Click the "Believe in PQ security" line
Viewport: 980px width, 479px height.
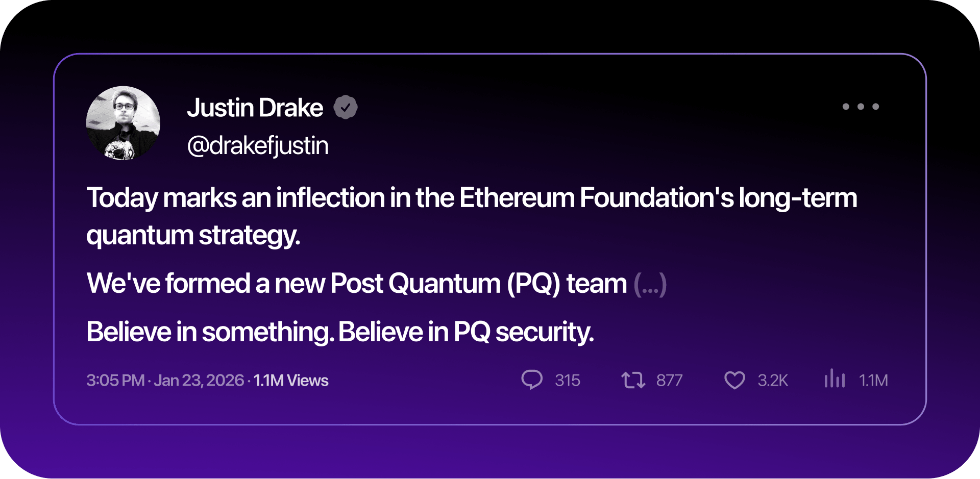[340, 332]
